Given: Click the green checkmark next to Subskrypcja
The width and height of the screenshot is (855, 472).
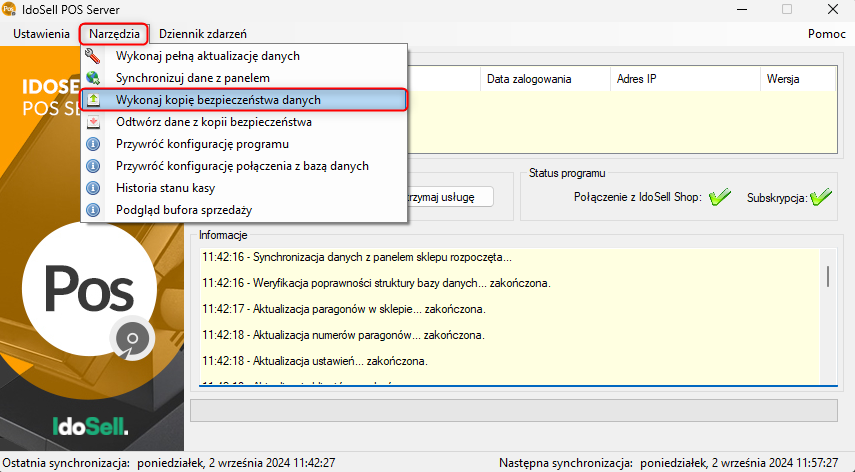Looking at the screenshot, I should pos(821,197).
